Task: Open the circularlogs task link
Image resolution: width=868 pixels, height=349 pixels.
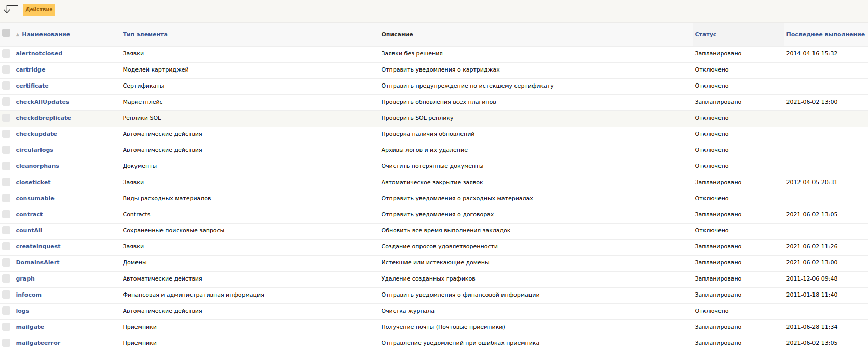Action: (x=34, y=150)
